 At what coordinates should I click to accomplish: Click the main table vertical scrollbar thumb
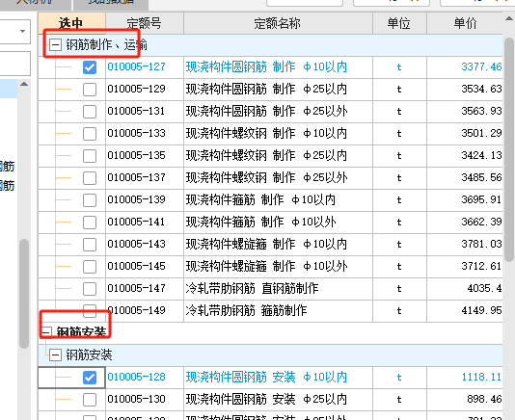pyautogui.click(x=509, y=149)
